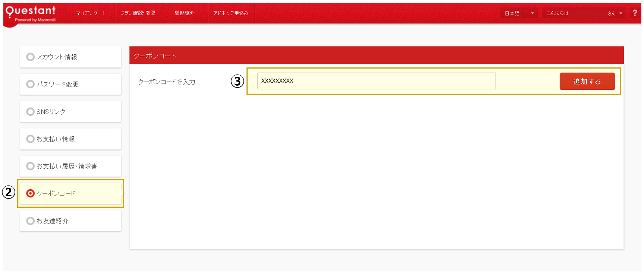Screen dimensions: 644x273
Task: Open the マイアンケート menu
Action: [x=91, y=13]
